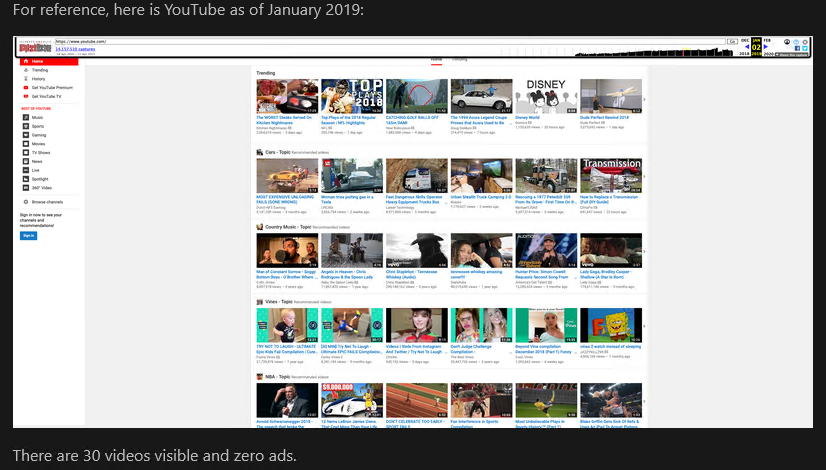This screenshot has height=470, width=826.
Task: Select FEB month in Wayback toolbar
Action: [767, 41]
